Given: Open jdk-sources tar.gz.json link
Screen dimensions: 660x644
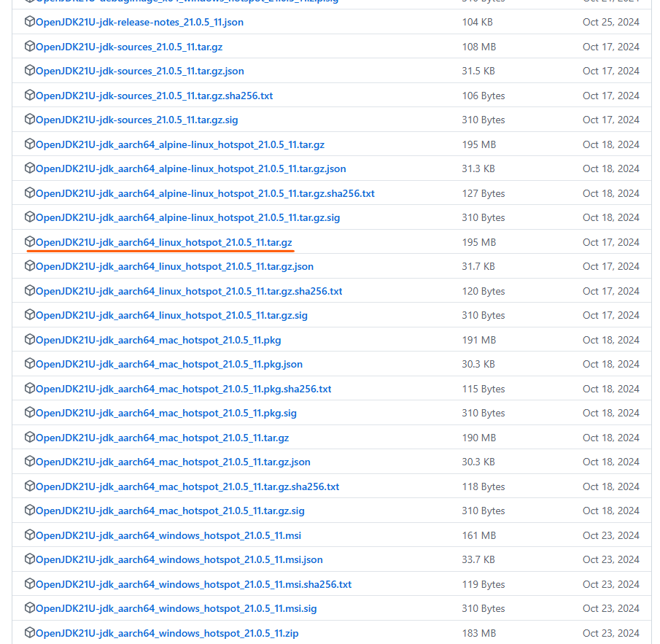Looking at the screenshot, I should coord(140,71).
